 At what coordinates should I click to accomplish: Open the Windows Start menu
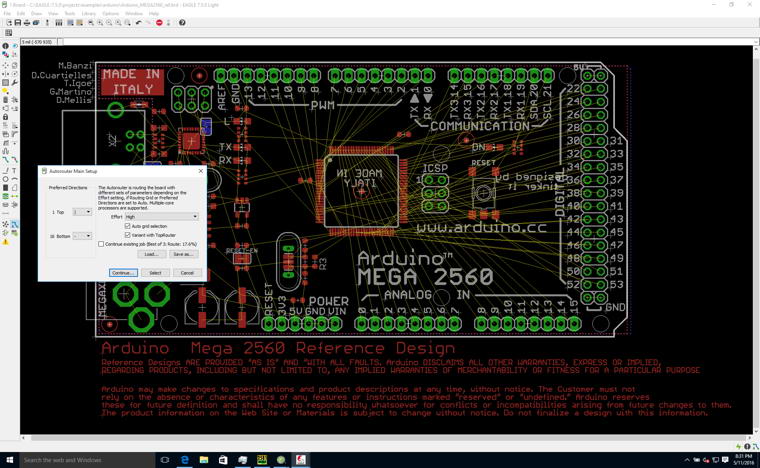pos(10,460)
